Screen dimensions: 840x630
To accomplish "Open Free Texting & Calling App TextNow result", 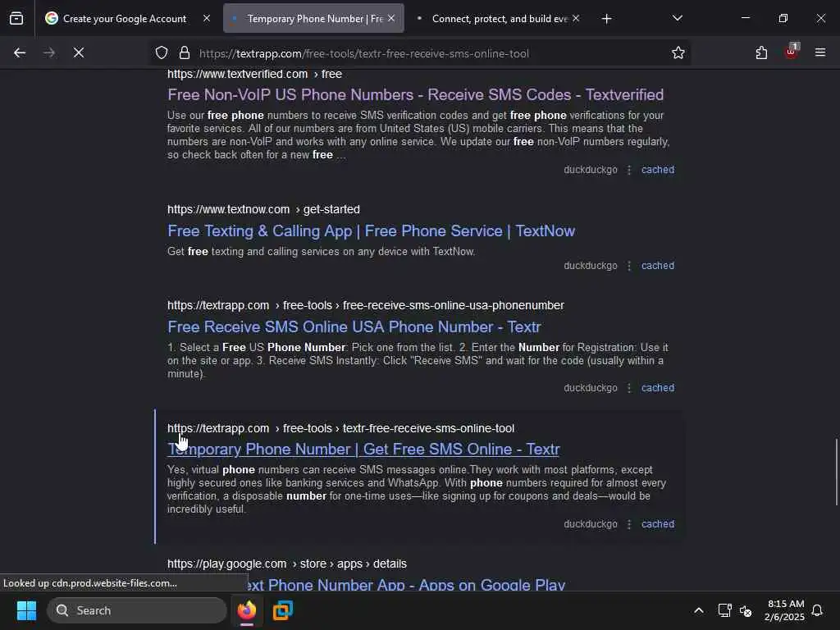I will (372, 231).
